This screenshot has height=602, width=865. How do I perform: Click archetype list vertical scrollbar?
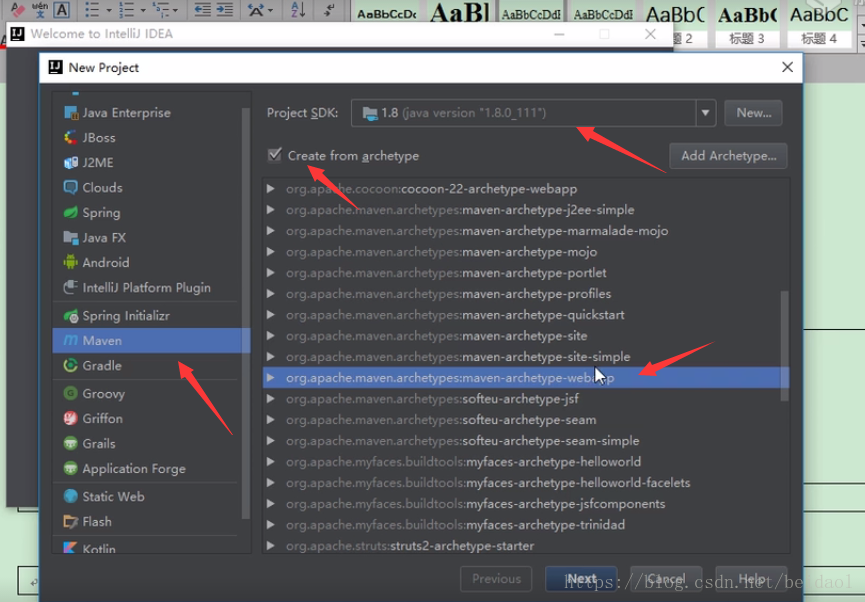pyautogui.click(x=784, y=346)
